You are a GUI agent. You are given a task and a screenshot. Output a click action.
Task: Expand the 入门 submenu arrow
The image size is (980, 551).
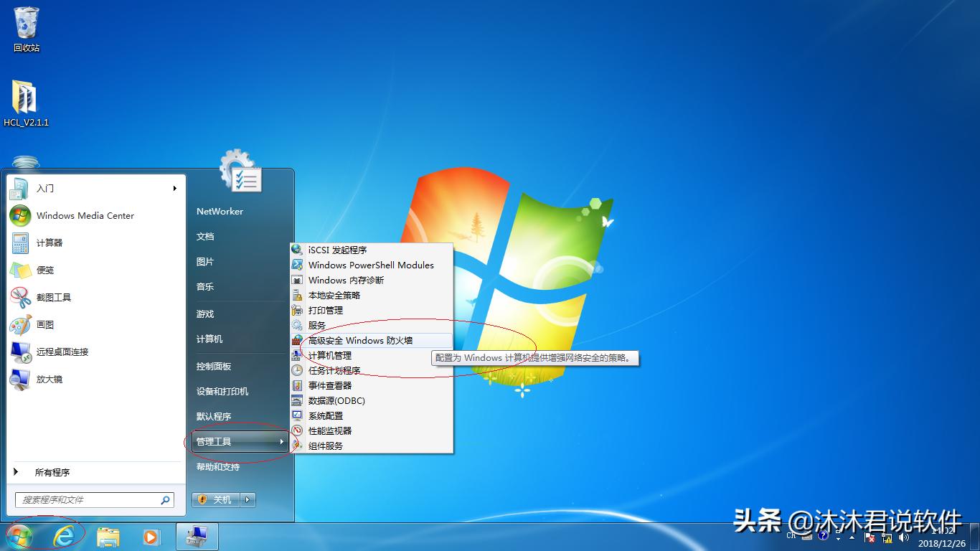click(x=174, y=189)
